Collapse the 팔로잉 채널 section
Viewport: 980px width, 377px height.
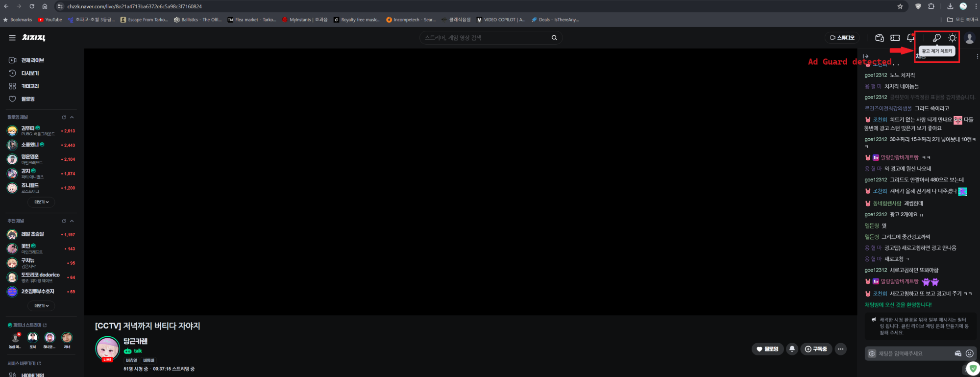(x=72, y=117)
